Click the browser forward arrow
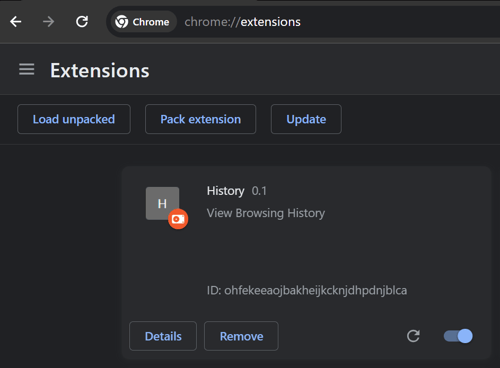The width and height of the screenshot is (500, 368). tap(49, 22)
